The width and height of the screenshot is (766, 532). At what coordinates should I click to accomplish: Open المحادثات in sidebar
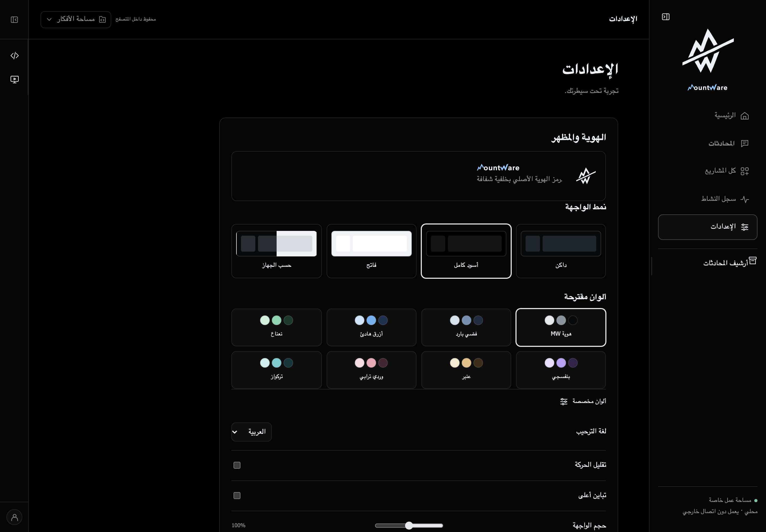coord(708,144)
